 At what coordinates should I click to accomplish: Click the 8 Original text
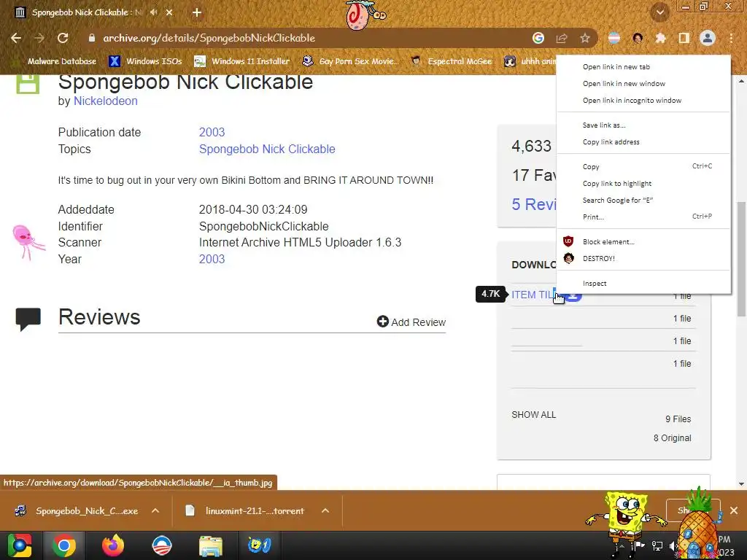point(672,438)
